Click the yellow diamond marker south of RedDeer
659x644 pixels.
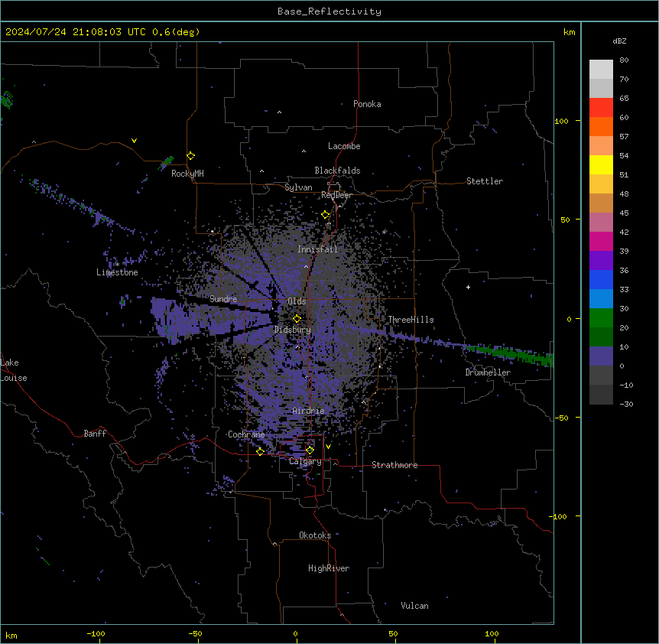coord(326,215)
